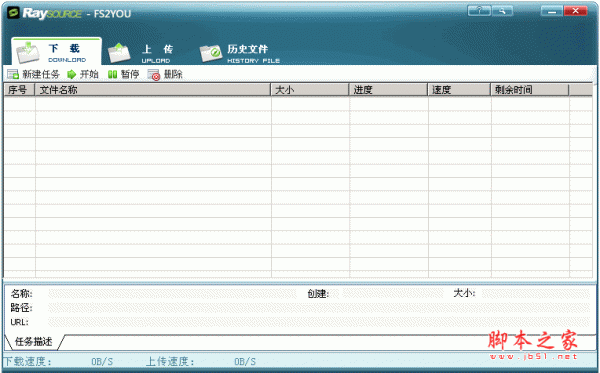Click the help question mark title button

pos(479,11)
